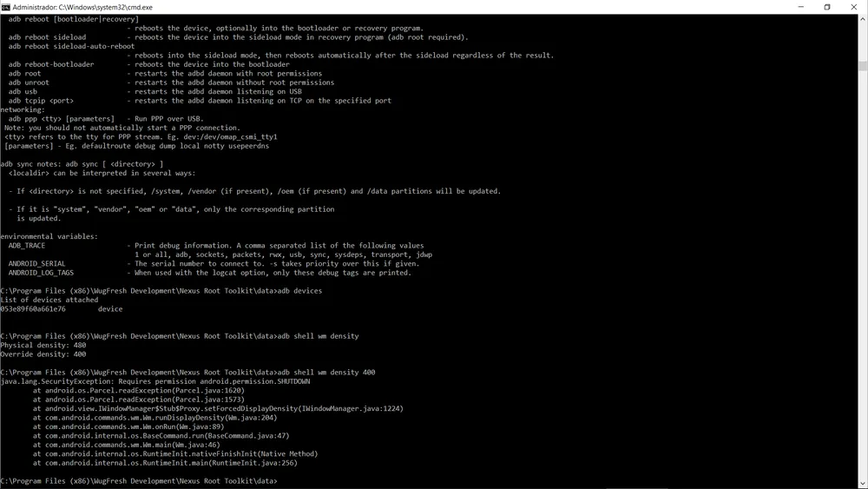Image resolution: width=868 pixels, height=489 pixels.
Task: Click the scroll up arrow
Action: tap(862, 18)
